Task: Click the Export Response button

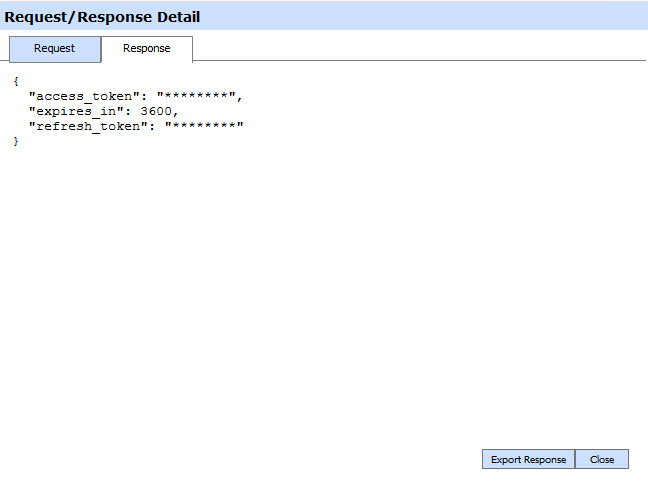Action: 528,460
